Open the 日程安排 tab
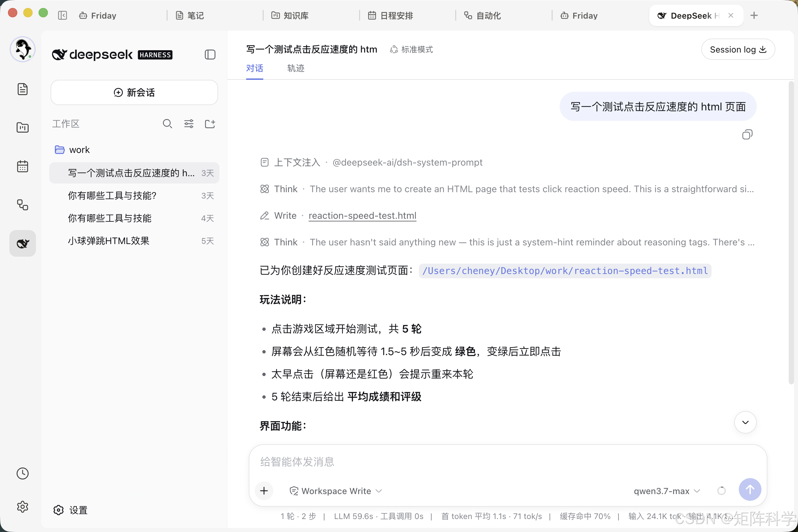The height and width of the screenshot is (532, 798). pyautogui.click(x=390, y=16)
